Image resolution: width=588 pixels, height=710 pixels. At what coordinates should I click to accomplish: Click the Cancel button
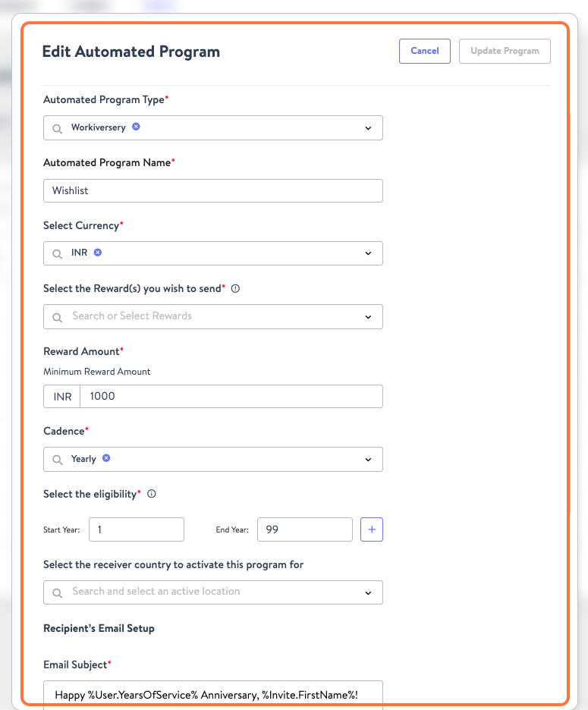[424, 51]
